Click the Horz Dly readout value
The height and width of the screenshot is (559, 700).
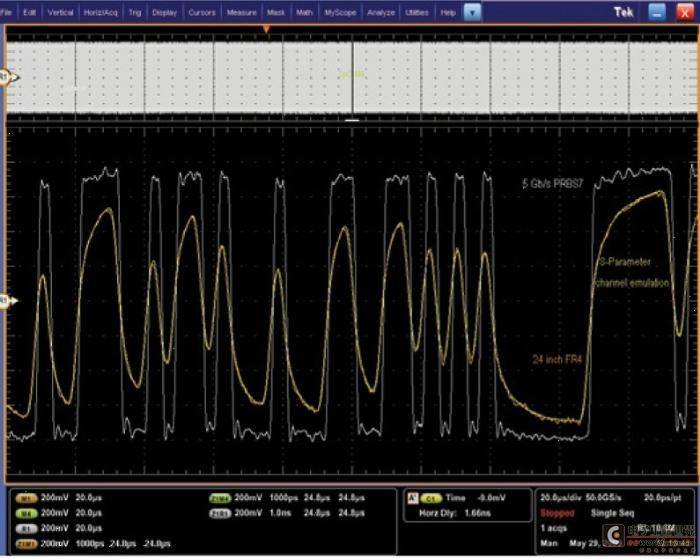477,513
